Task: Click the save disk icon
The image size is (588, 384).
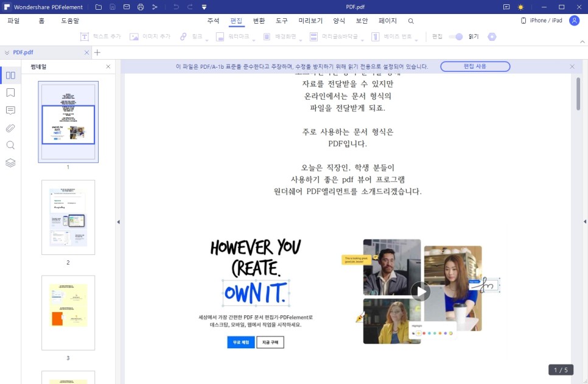Action: pos(113,7)
